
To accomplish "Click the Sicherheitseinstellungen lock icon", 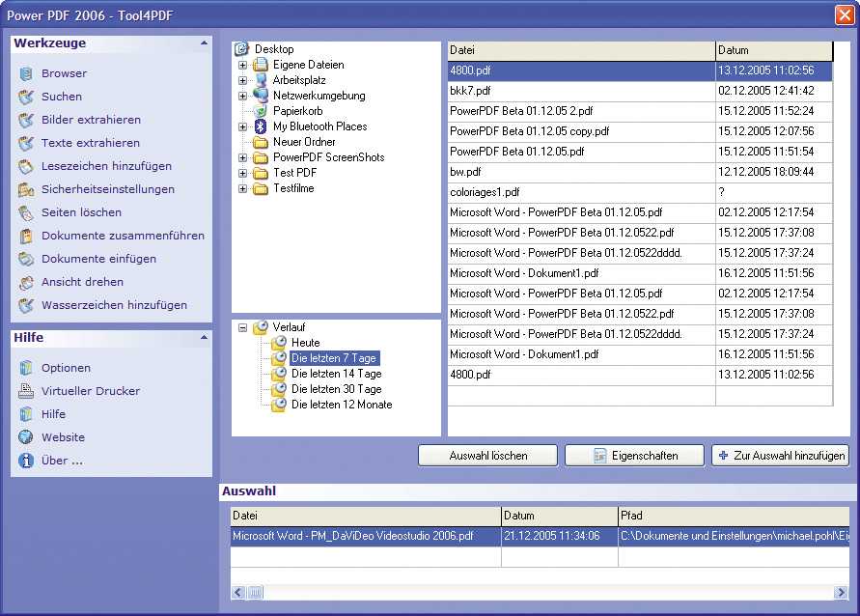I will [26, 189].
